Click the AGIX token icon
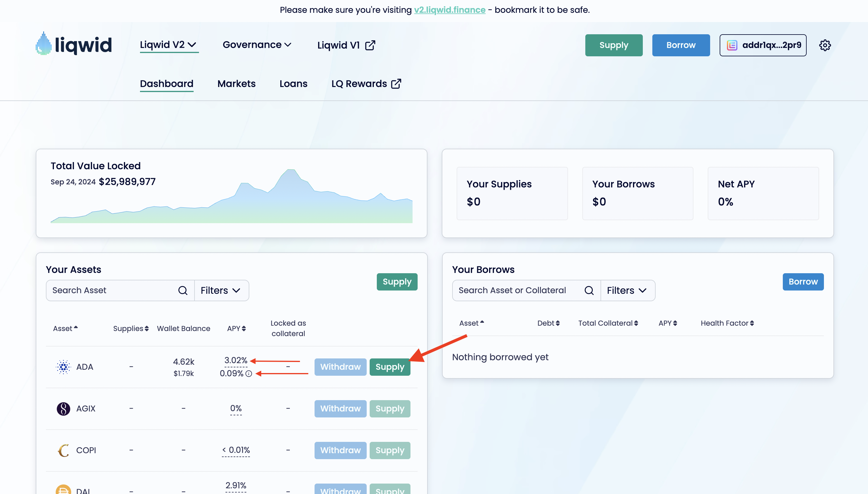Viewport: 868px width, 494px height. [x=63, y=408]
